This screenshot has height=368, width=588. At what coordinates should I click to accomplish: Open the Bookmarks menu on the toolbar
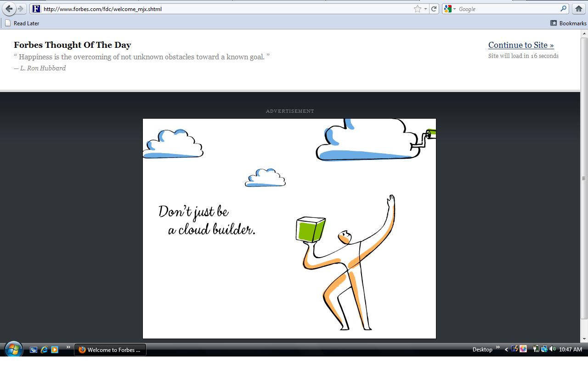point(568,23)
